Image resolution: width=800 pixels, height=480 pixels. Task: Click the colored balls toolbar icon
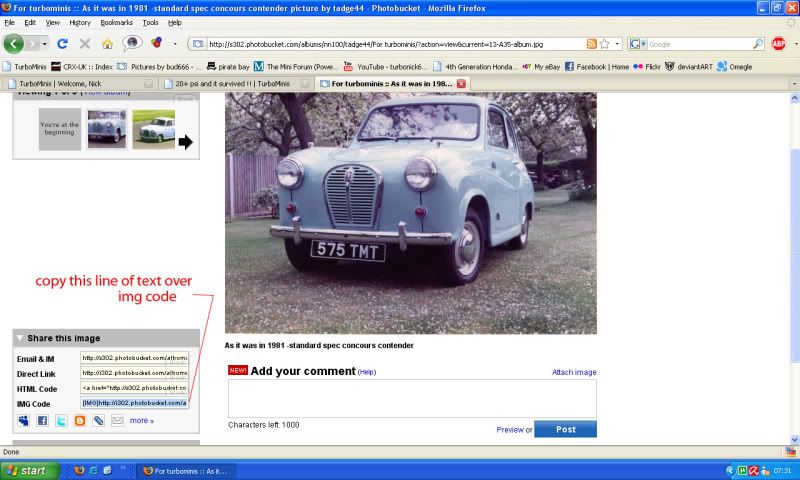(157, 43)
